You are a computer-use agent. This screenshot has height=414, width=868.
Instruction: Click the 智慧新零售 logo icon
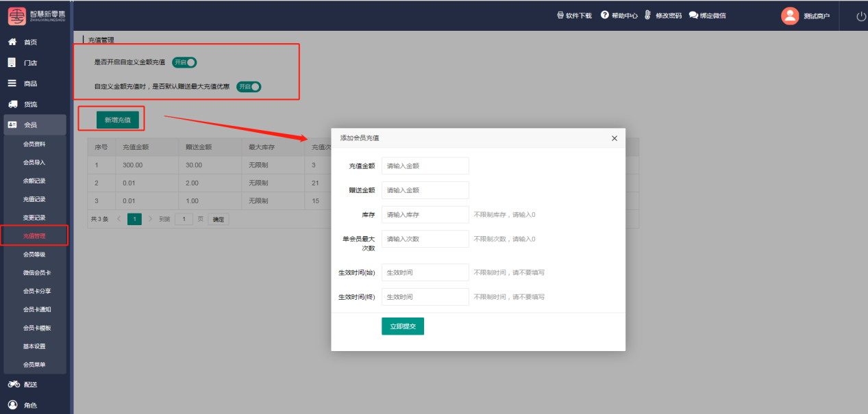(x=16, y=15)
